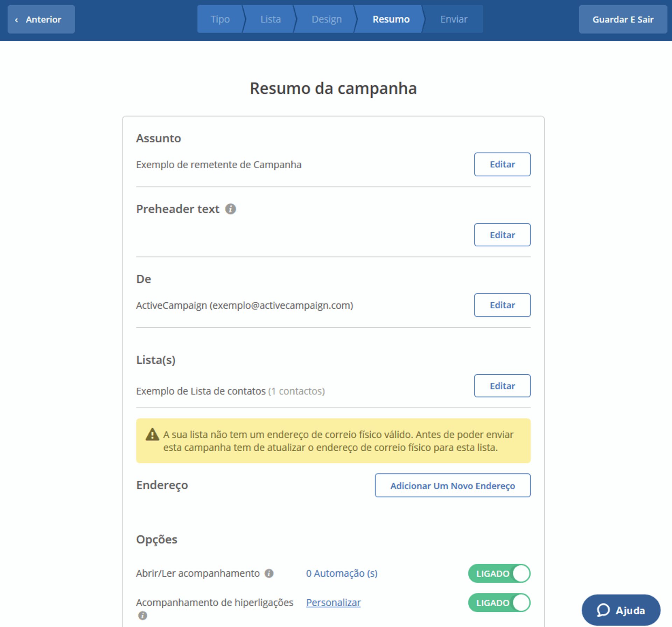Click info icon under Acompanhamento de hiperligações
Viewport: 672px width, 627px height.
142,615
